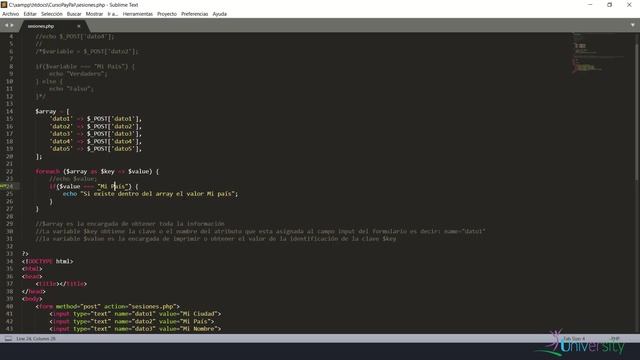Restore down the Sublime Text window
This screenshot has height=360, width=640.
point(610,5)
